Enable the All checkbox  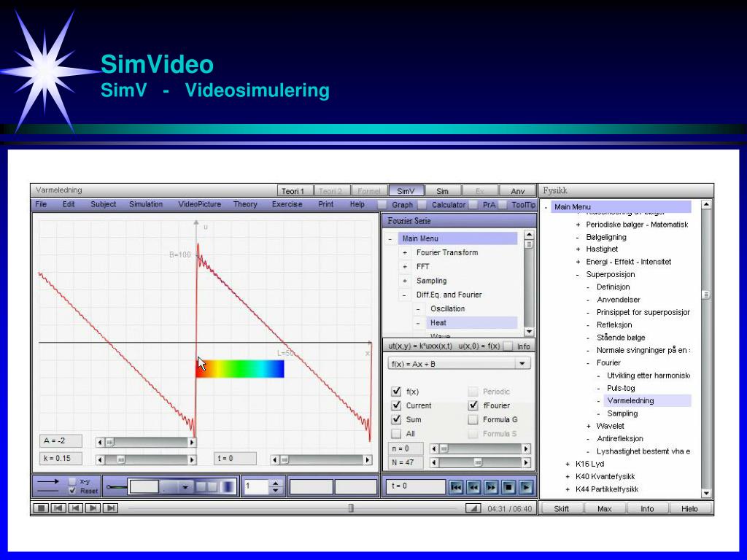click(396, 433)
